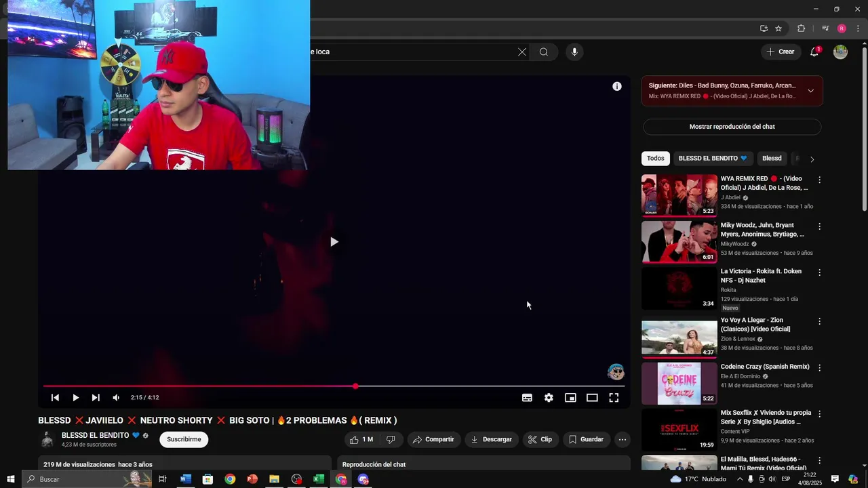Viewport: 868px width, 488px height.
Task: Open more actions ellipsis under video
Action: [x=623, y=439]
